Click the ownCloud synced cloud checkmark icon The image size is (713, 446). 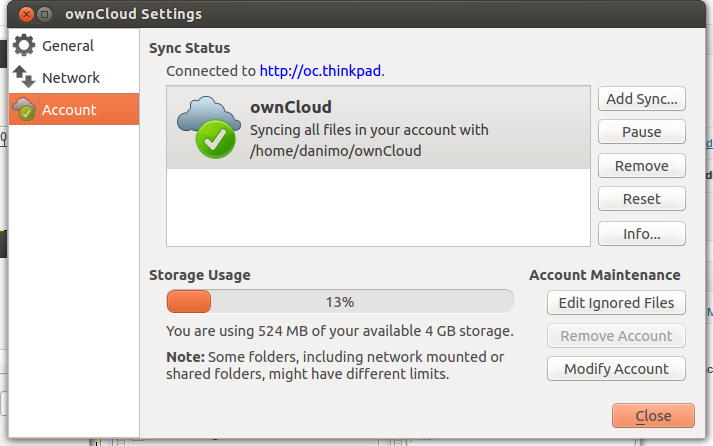[x=208, y=127]
